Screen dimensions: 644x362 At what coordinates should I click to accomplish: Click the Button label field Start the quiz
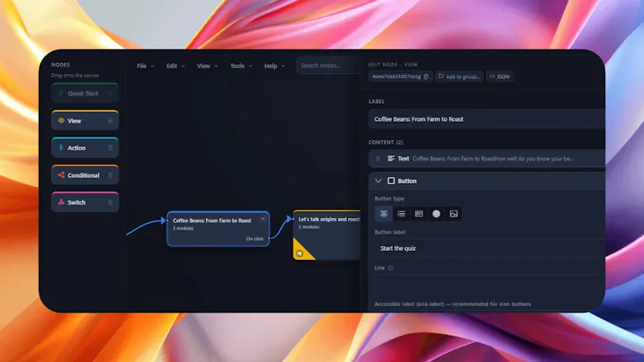pos(489,248)
